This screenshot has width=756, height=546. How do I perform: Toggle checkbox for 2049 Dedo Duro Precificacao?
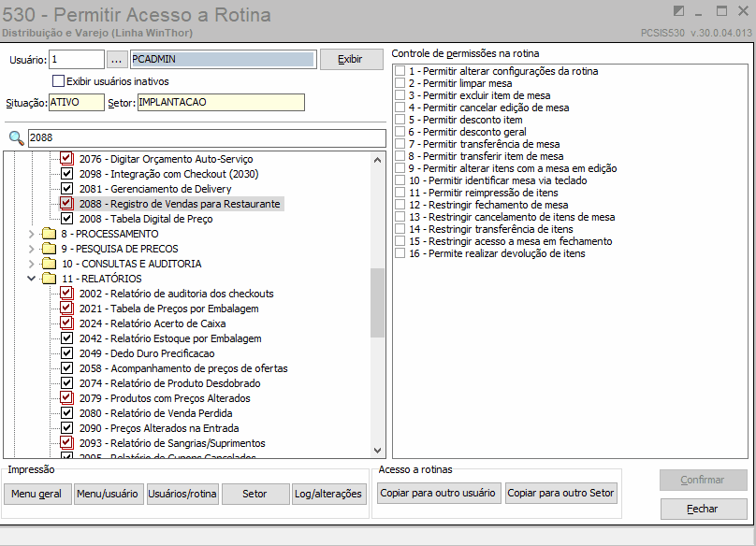66,352
